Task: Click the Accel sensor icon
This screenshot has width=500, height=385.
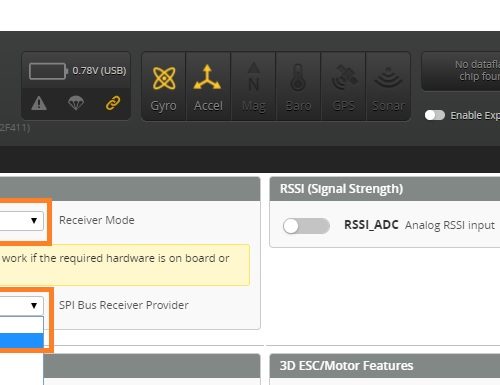Action: click(207, 77)
